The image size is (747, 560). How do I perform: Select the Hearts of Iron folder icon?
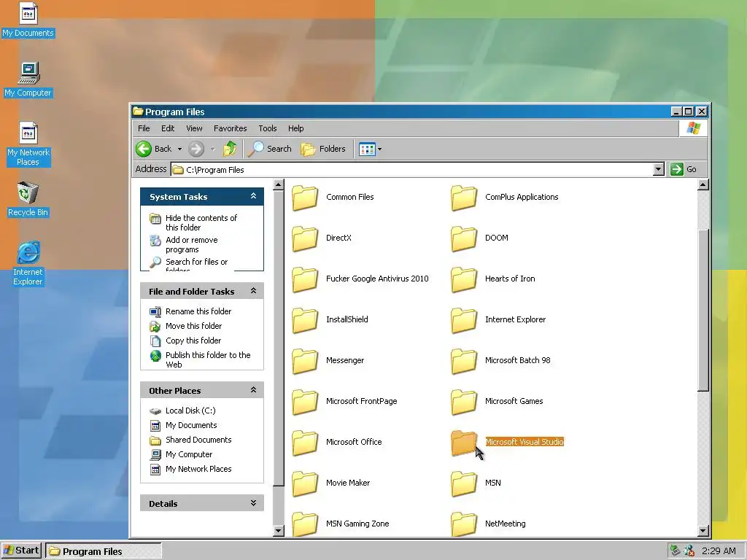pyautogui.click(x=464, y=279)
